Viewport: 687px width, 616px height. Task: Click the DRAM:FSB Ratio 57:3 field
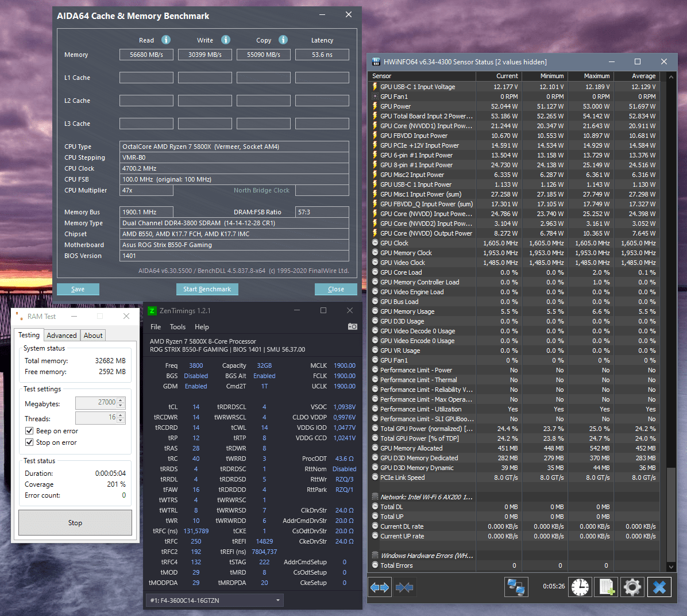(x=322, y=212)
